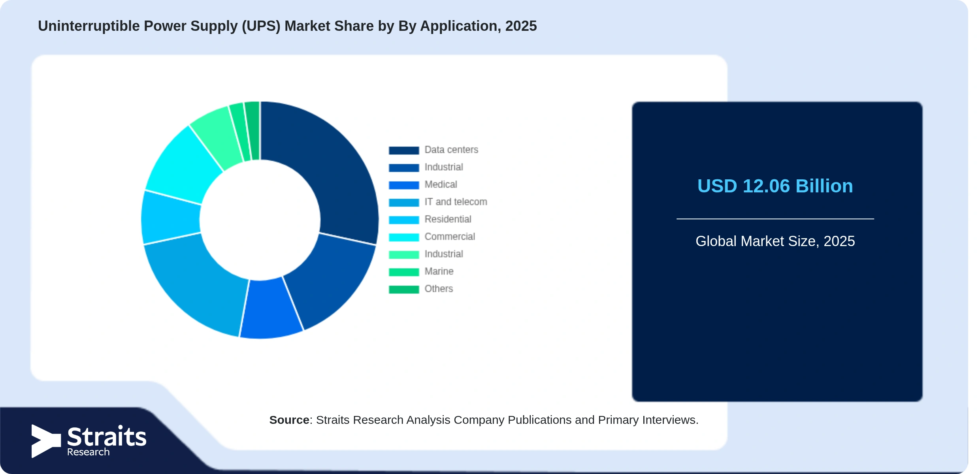Click the chart title about UPS Market Share

click(287, 26)
